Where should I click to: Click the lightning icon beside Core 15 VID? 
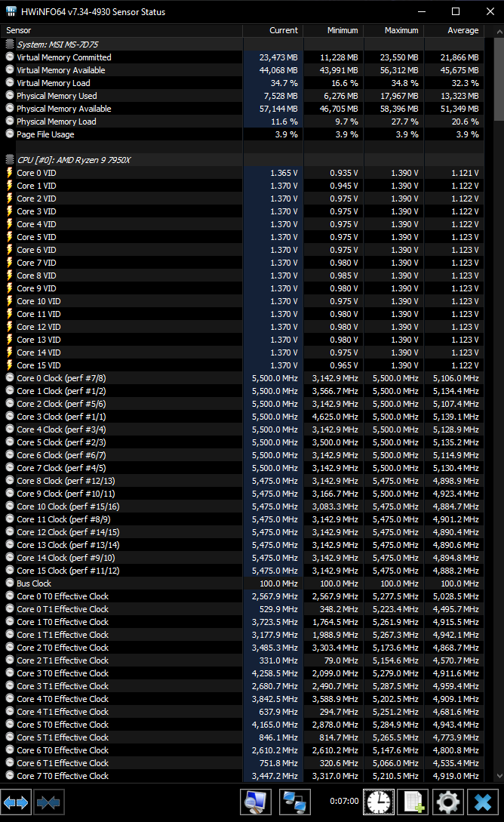[9, 365]
